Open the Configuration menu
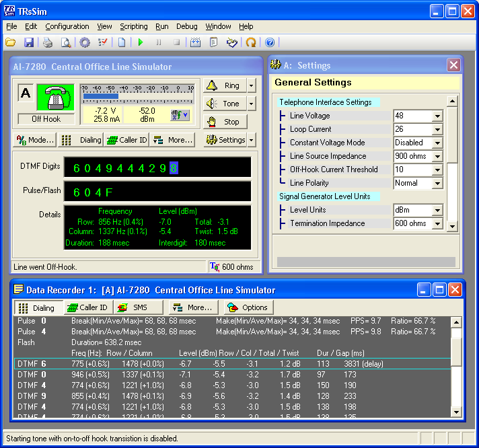Viewport: 479px width, 448px height. [x=67, y=26]
